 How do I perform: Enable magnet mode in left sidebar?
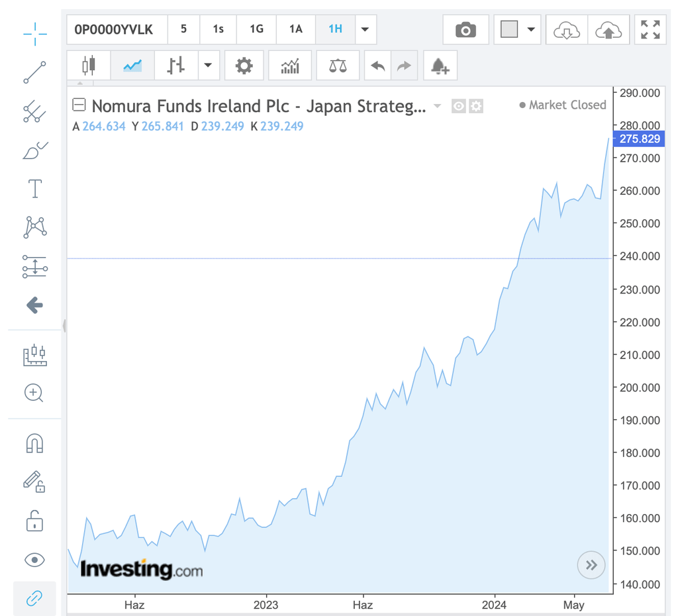(33, 443)
